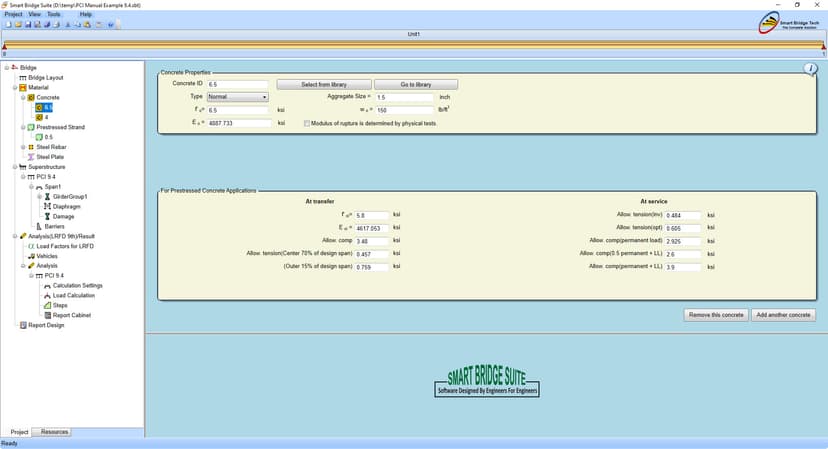Select the Damage node icon
The height and width of the screenshot is (449, 828).
click(48, 217)
